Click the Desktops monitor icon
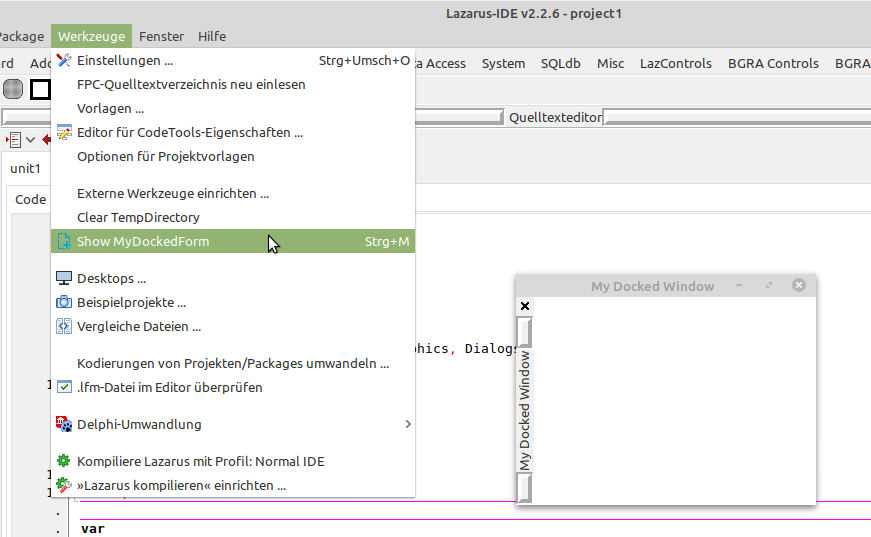This screenshot has height=537, width=871. point(64,278)
